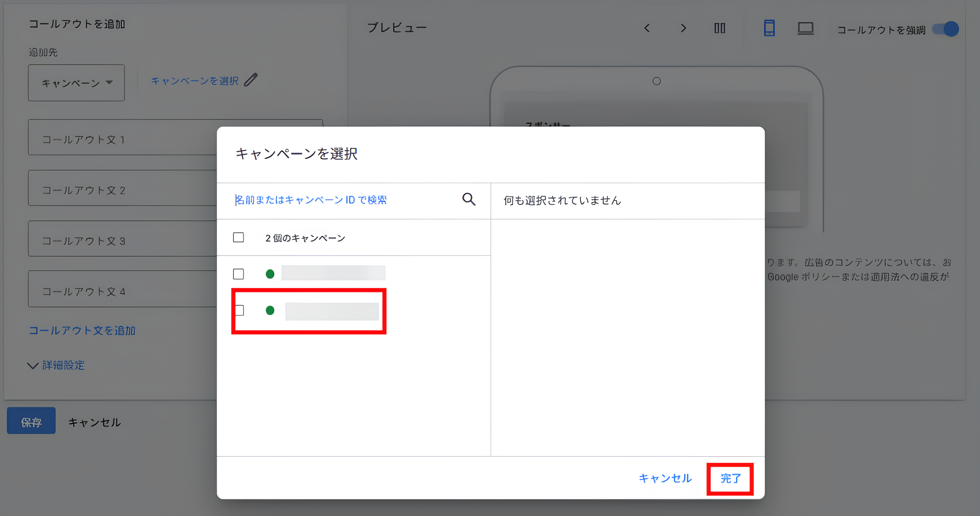Click the 完了 button

point(730,478)
